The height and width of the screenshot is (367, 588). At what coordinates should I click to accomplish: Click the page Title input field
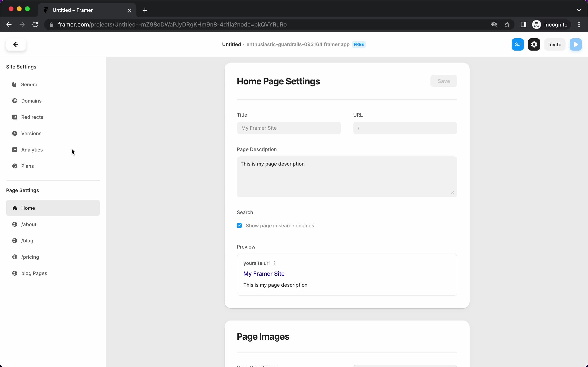click(289, 128)
